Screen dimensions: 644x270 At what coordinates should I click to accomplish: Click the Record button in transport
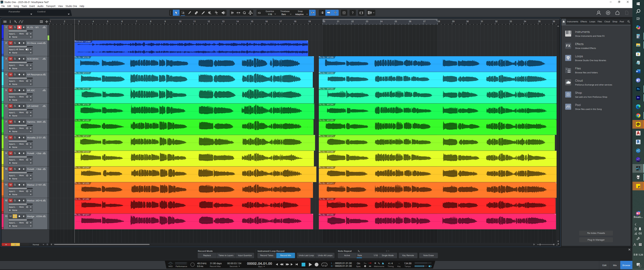point(317,265)
